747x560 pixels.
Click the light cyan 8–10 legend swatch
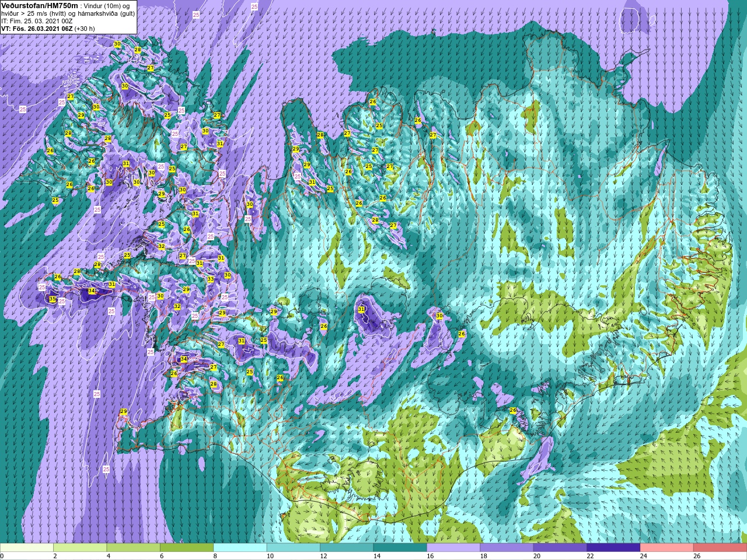[240, 548]
